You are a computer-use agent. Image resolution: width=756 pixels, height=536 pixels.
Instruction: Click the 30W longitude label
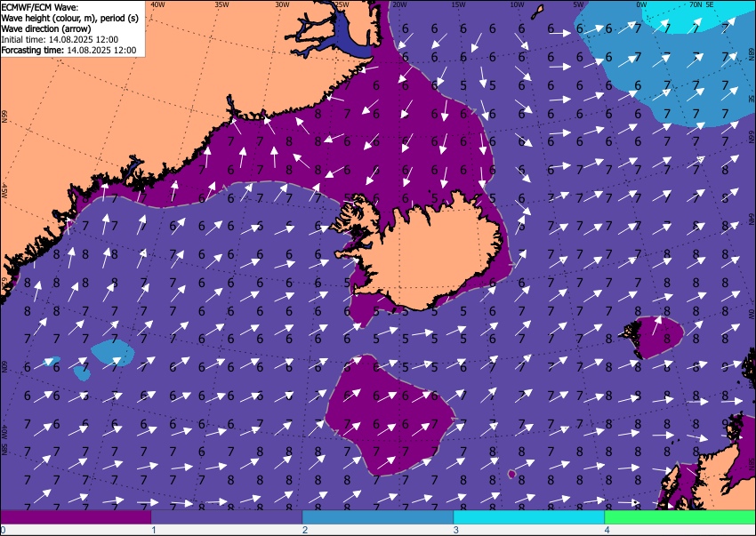coord(282,4)
